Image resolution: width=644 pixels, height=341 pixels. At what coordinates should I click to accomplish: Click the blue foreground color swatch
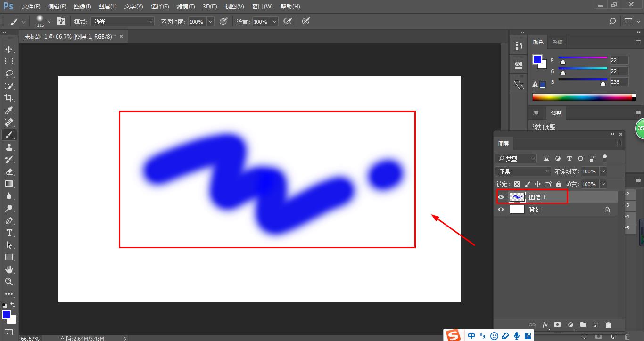click(x=537, y=59)
